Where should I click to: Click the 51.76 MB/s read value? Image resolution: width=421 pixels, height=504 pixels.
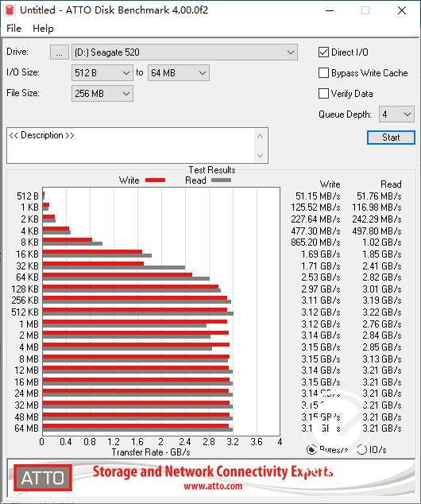pos(379,196)
